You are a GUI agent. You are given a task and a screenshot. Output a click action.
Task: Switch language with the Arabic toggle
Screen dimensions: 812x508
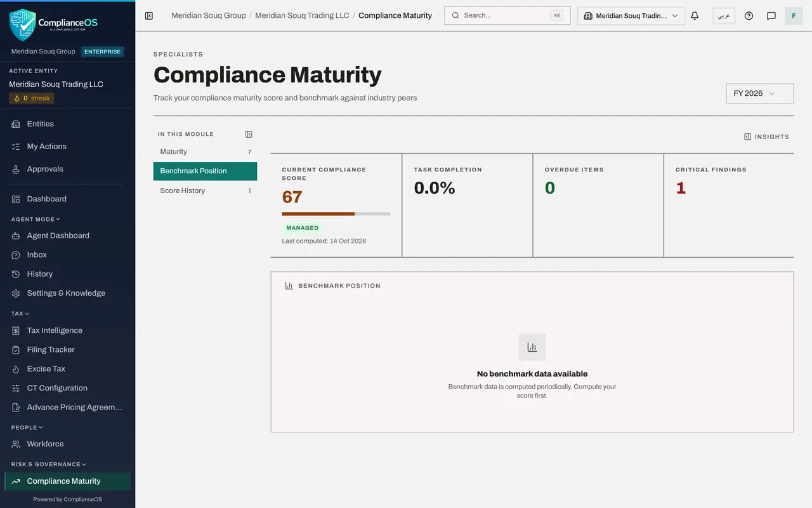coord(724,16)
